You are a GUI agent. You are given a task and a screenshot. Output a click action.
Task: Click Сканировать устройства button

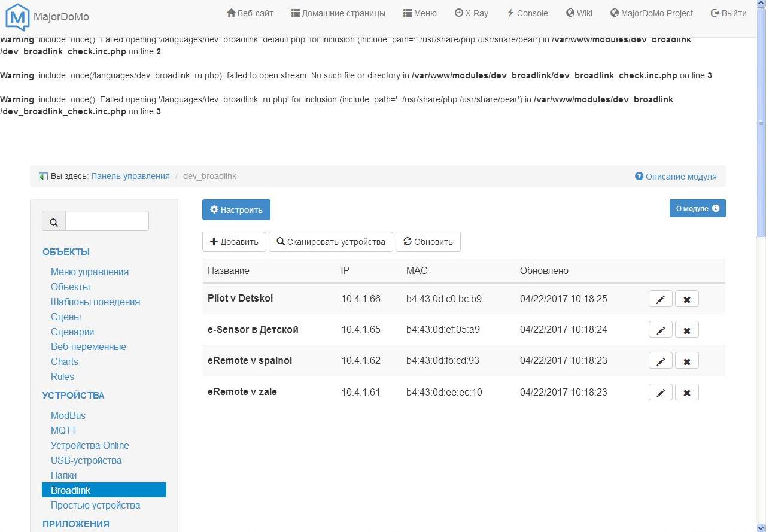point(331,242)
